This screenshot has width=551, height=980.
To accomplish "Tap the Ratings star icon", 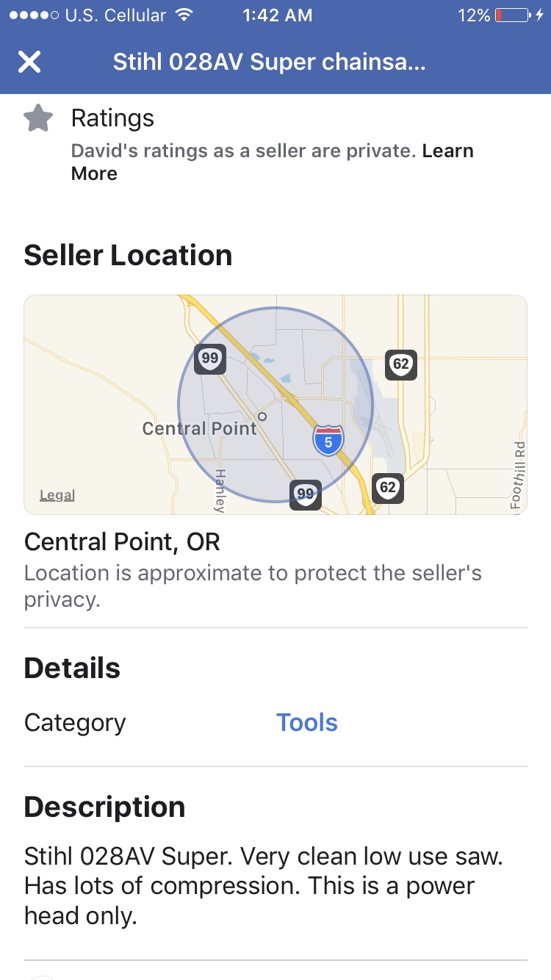I will 38,118.
